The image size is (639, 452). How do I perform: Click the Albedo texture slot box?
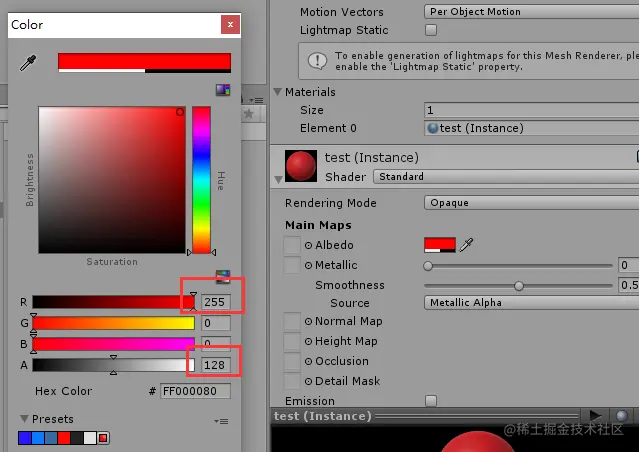(x=292, y=245)
